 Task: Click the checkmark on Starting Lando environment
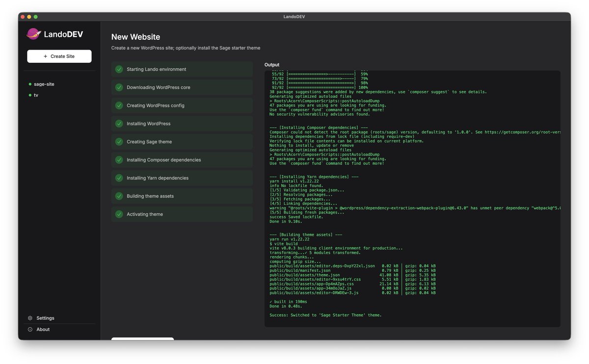[118, 69]
